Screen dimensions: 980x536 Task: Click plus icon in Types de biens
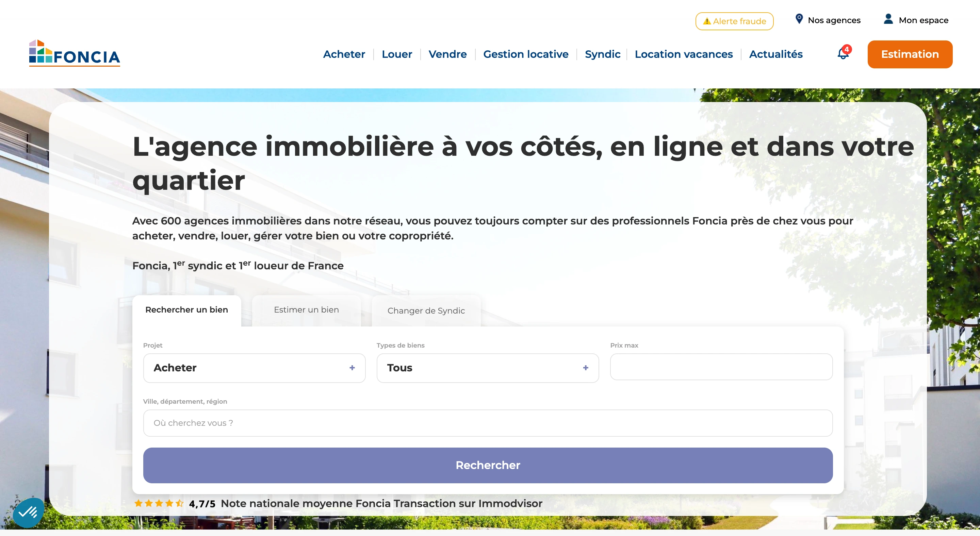586,368
